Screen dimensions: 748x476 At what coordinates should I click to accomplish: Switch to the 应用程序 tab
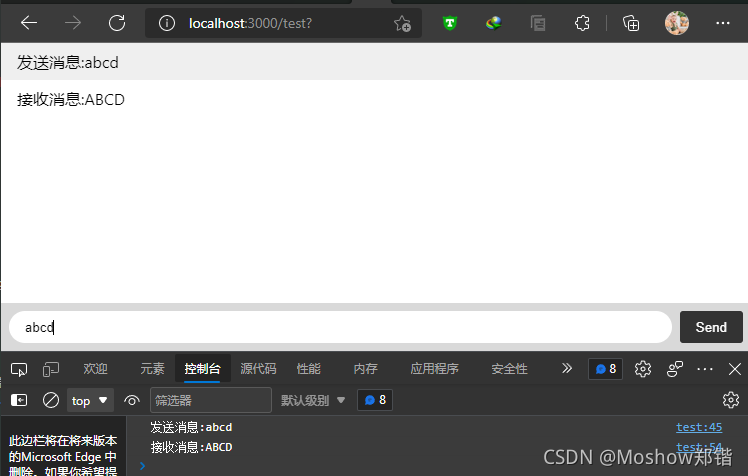coord(435,369)
